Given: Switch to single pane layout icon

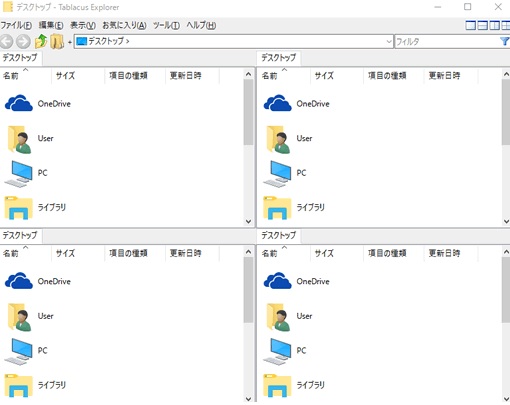Looking at the screenshot, I should tap(470, 25).
